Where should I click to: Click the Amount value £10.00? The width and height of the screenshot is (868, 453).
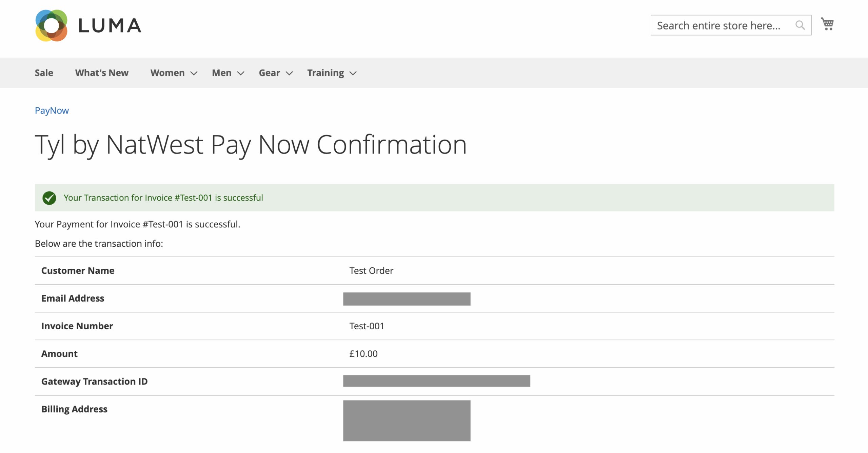[363, 353]
